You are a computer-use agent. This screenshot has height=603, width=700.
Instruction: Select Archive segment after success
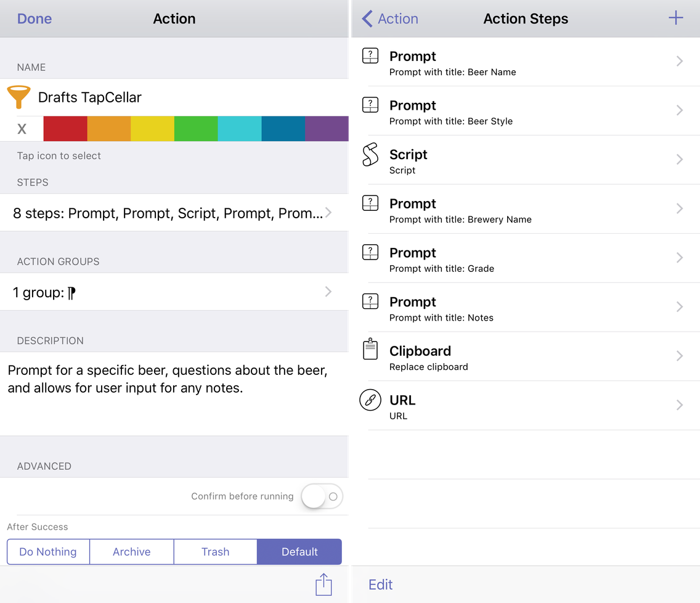click(x=132, y=552)
